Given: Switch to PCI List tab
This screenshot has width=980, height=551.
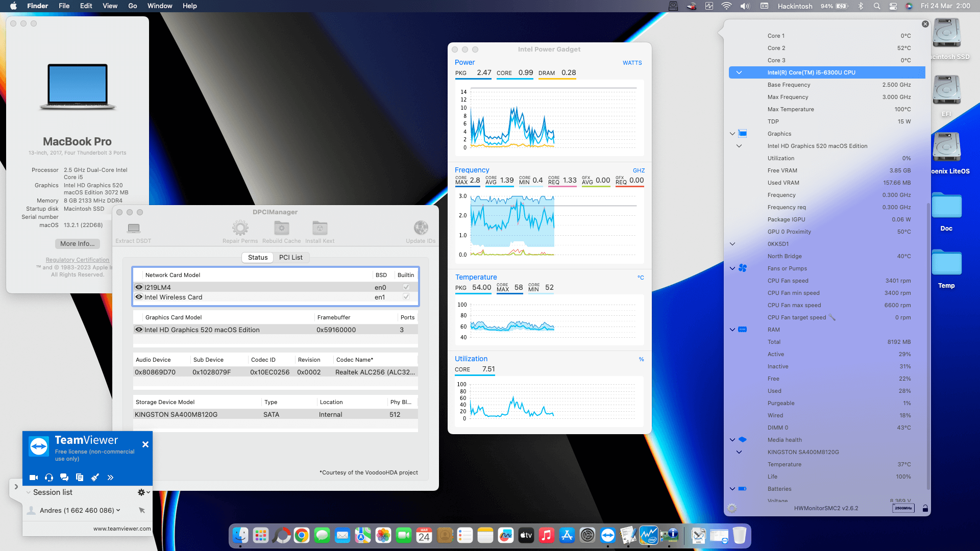Looking at the screenshot, I should pos(291,258).
